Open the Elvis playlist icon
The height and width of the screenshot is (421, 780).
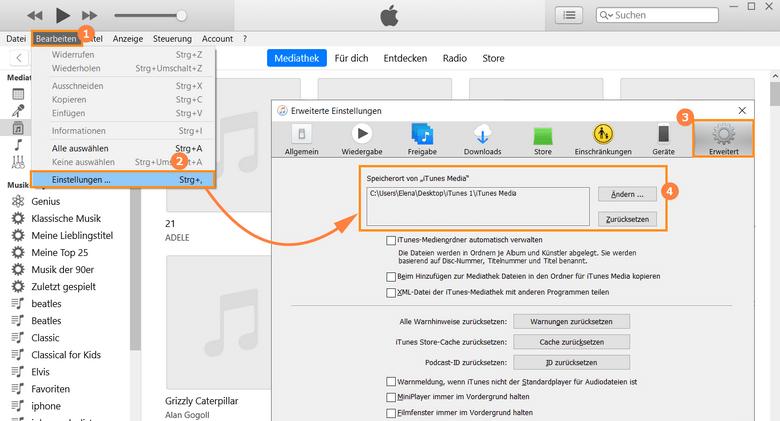(18, 372)
